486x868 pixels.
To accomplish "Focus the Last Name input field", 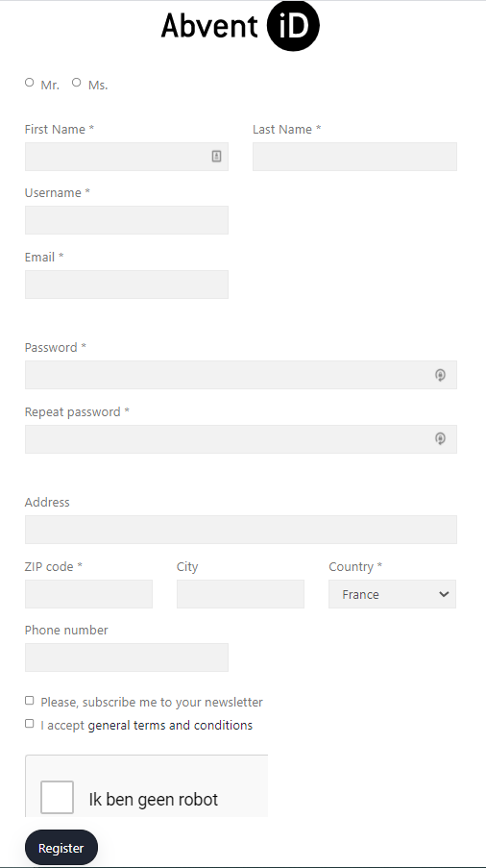I will click(x=354, y=157).
